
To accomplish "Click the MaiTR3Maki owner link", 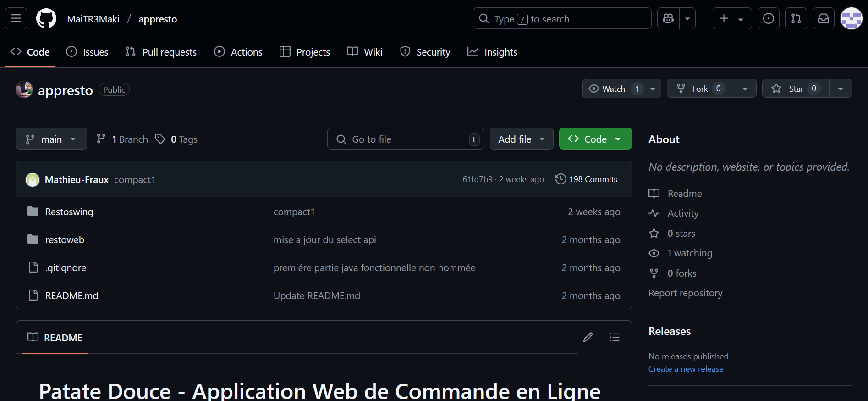I will click(93, 19).
